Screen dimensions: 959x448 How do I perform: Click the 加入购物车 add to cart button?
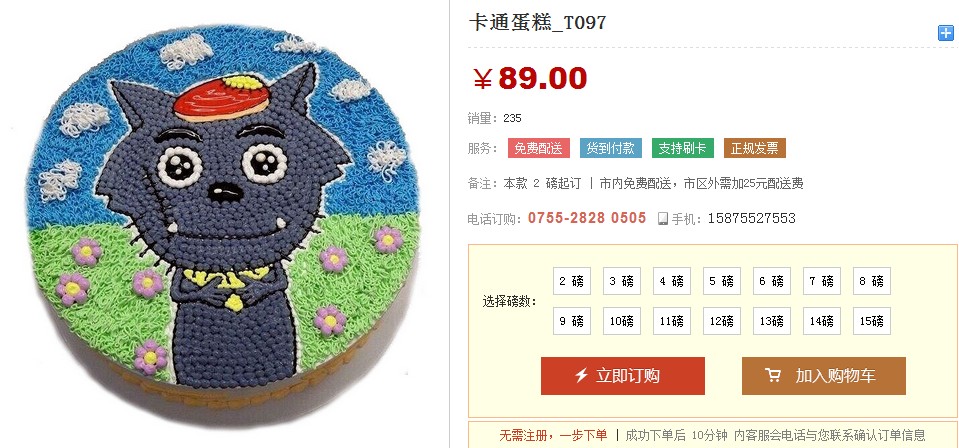point(824,376)
